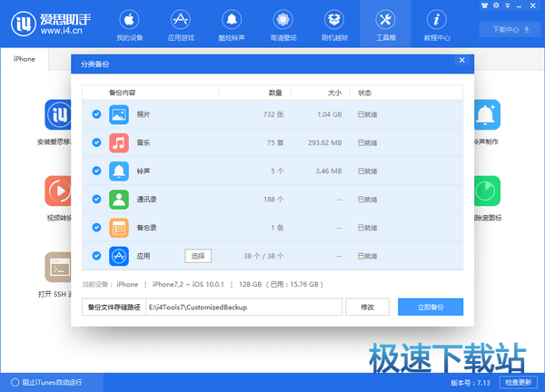Click 检查更新 check update button
Screen dimensions: 545x392
(x=519, y=382)
